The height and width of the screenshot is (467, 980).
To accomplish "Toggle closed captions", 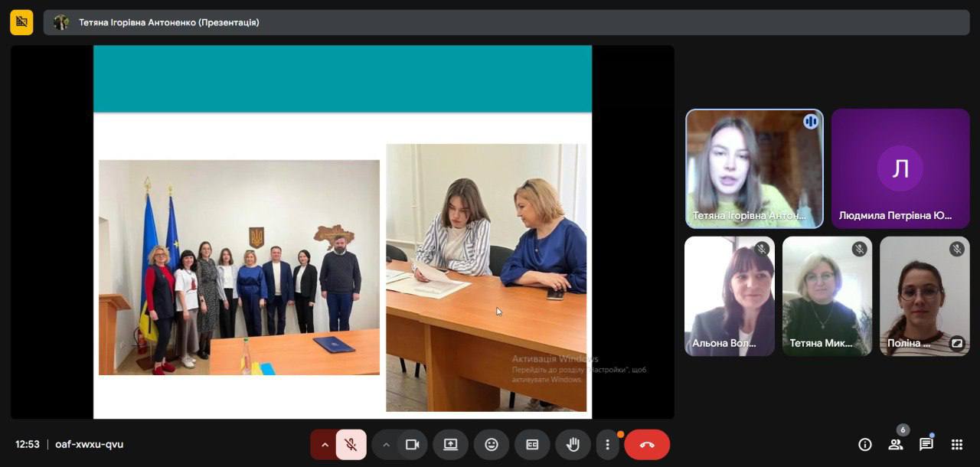I will [531, 445].
